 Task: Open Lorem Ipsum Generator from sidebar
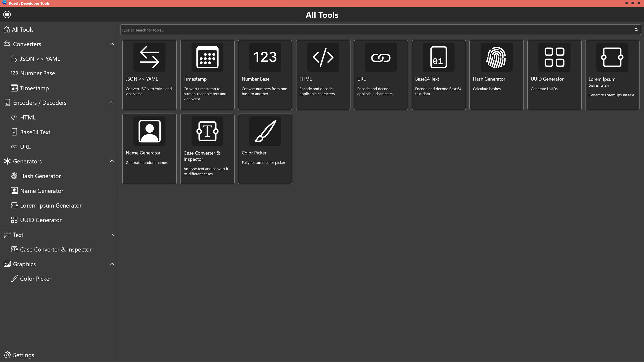coord(51,206)
